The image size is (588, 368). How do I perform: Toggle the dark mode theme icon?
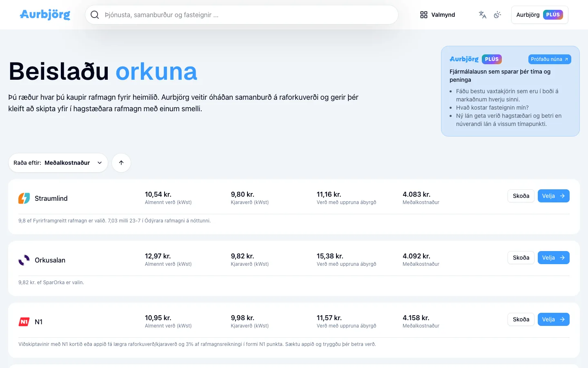(x=497, y=15)
